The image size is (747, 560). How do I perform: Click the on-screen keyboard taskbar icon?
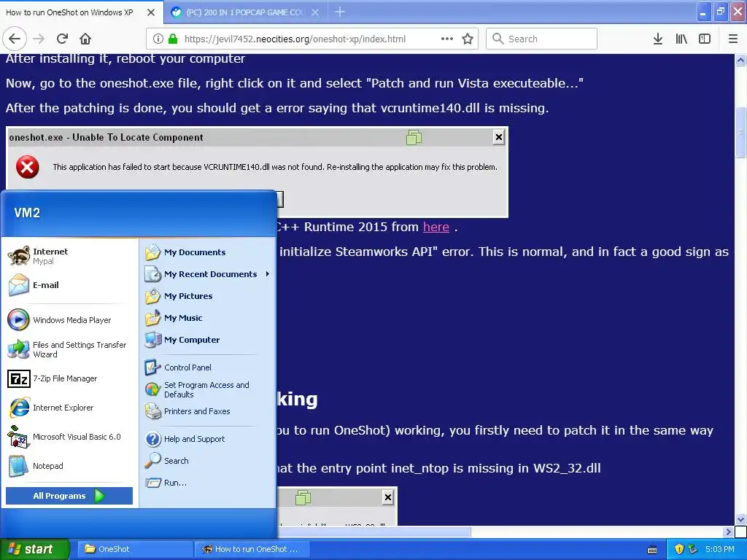pyautogui.click(x=652, y=550)
